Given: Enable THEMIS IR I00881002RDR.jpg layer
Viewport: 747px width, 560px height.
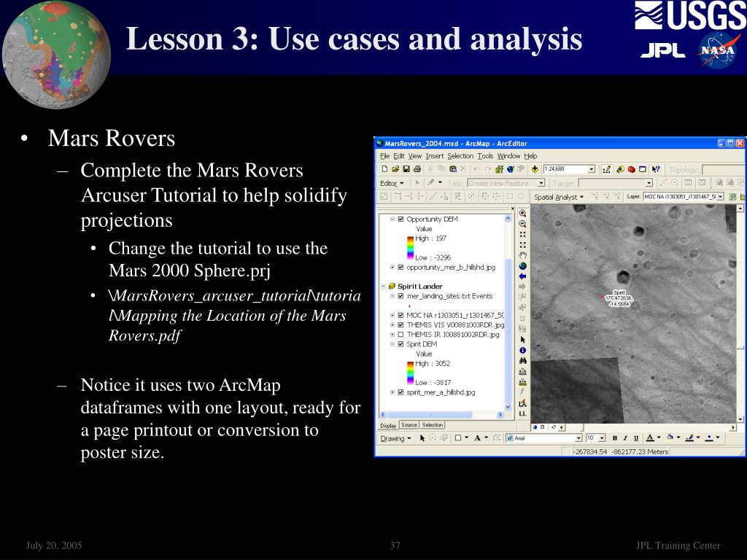Looking at the screenshot, I should coord(400,335).
